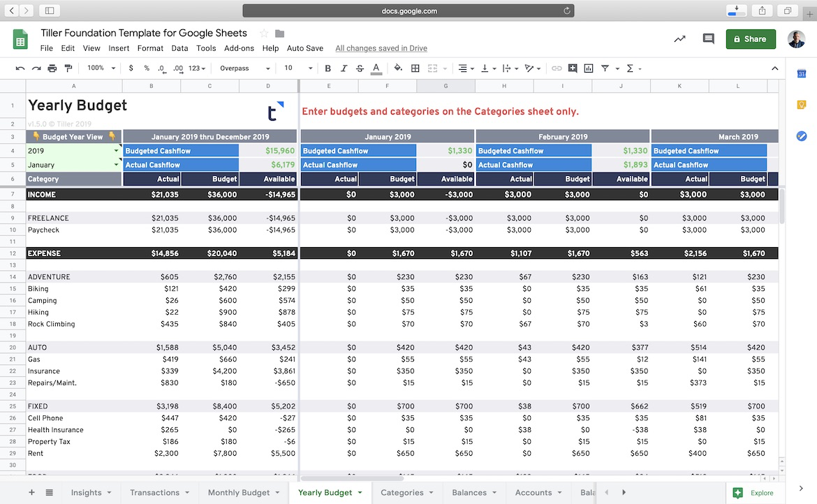Screen dimensions: 817x504
Task: Add a new sheet with plus icon
Action: [x=31, y=493]
